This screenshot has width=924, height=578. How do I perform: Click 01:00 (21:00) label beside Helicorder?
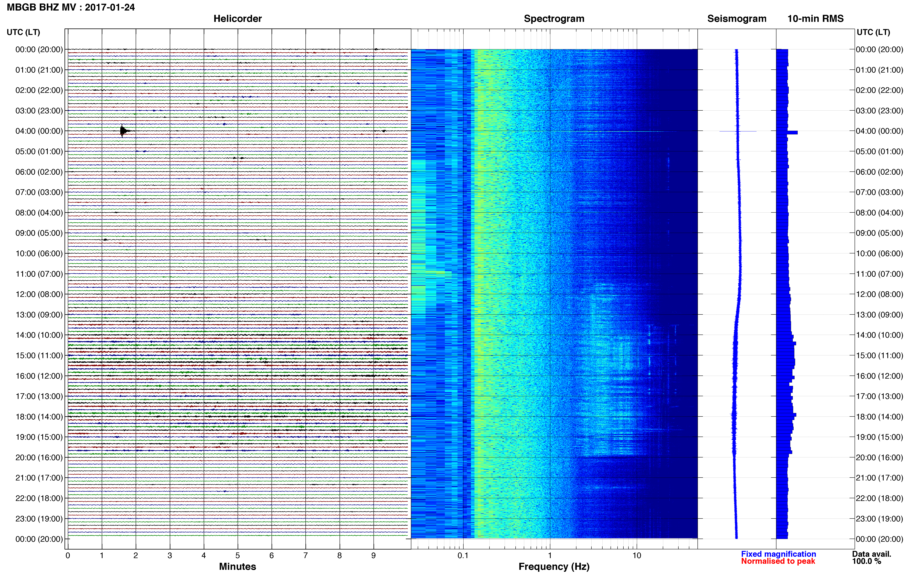tap(39, 70)
